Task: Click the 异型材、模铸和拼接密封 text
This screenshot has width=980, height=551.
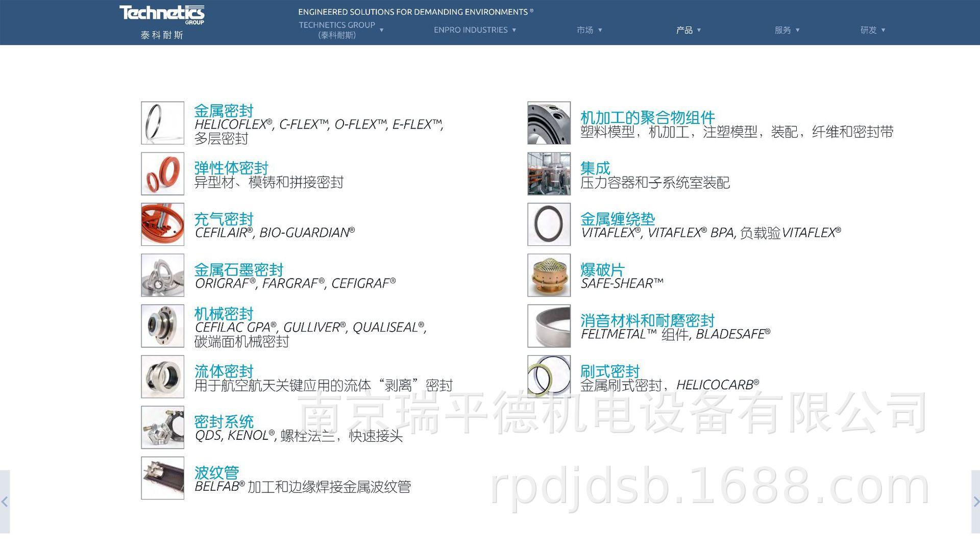Action: (269, 183)
